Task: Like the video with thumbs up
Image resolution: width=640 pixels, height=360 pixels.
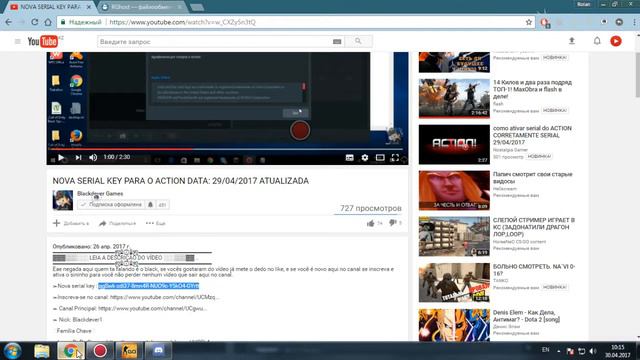Action: [x=371, y=223]
